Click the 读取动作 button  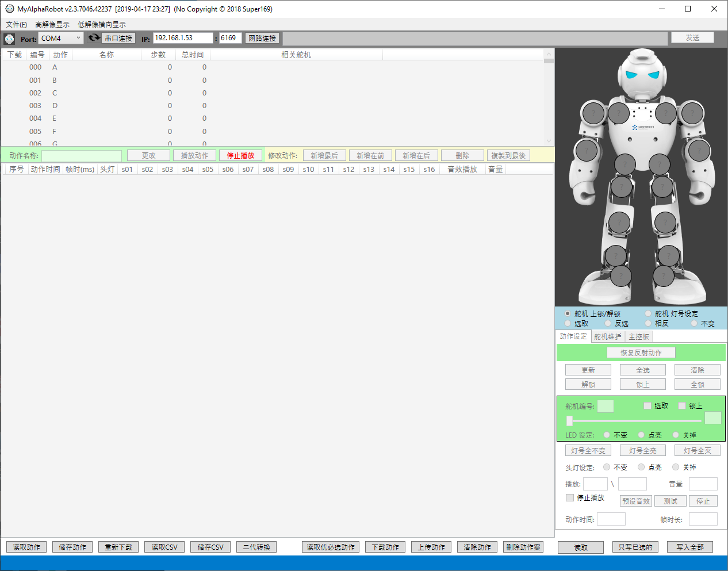tap(26, 547)
